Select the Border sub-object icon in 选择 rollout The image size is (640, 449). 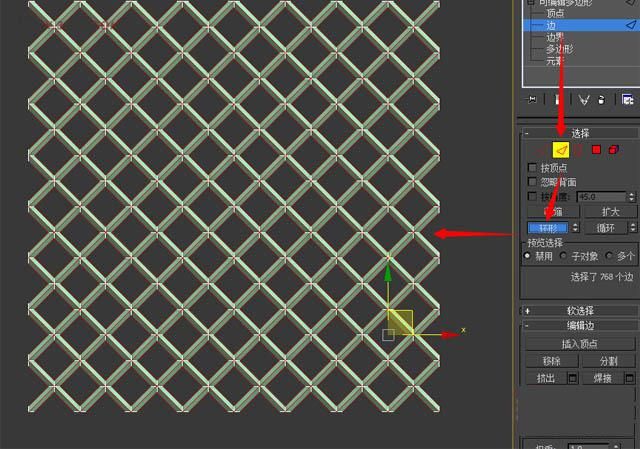[578, 150]
